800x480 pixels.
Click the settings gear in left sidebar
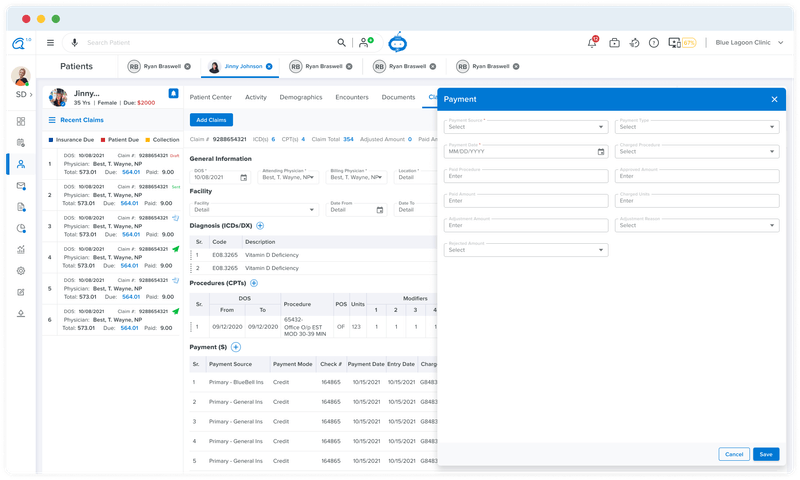21,271
